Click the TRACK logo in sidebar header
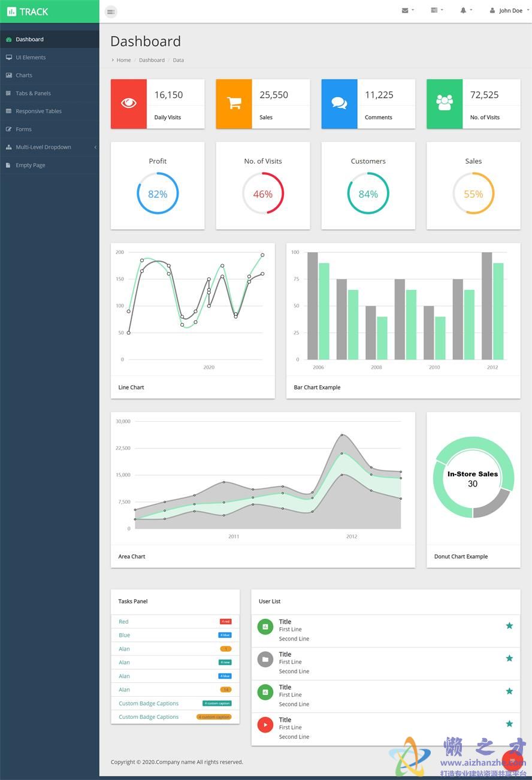 click(28, 12)
